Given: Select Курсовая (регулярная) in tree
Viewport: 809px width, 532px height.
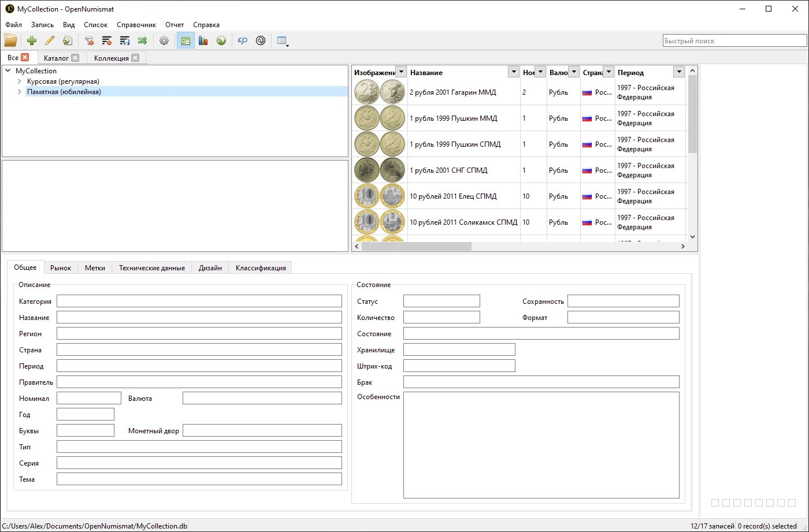Looking at the screenshot, I should click(63, 81).
